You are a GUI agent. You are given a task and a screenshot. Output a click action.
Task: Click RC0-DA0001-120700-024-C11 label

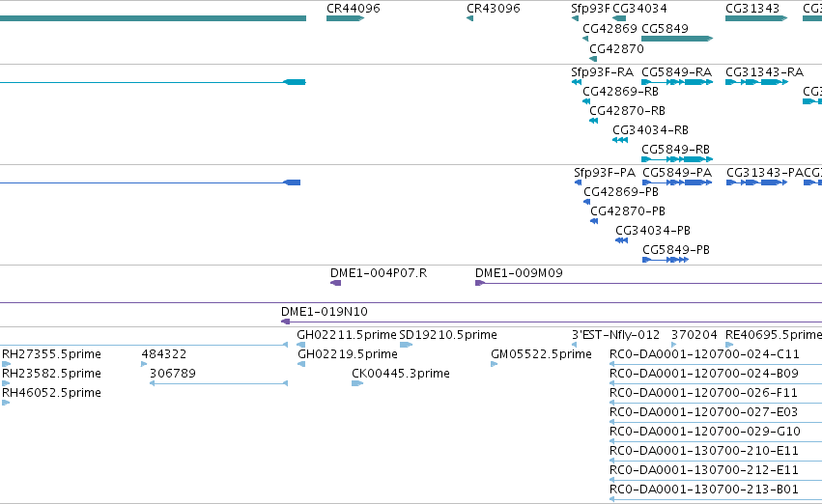pos(704,354)
